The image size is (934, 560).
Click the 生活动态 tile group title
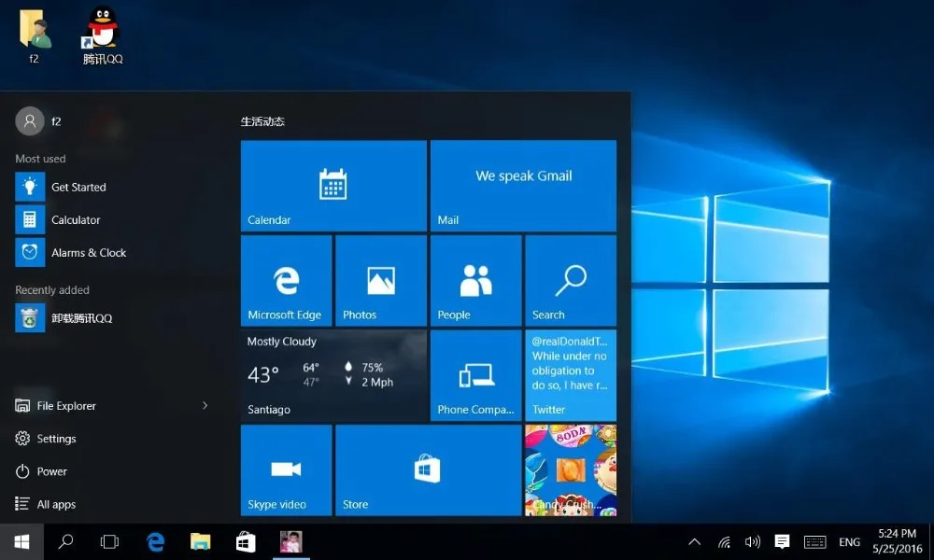pyautogui.click(x=262, y=121)
